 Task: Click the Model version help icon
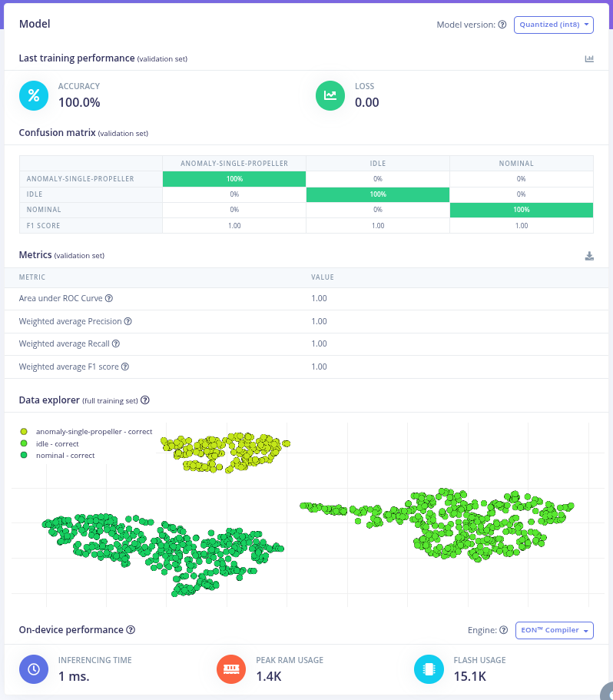[x=502, y=25]
